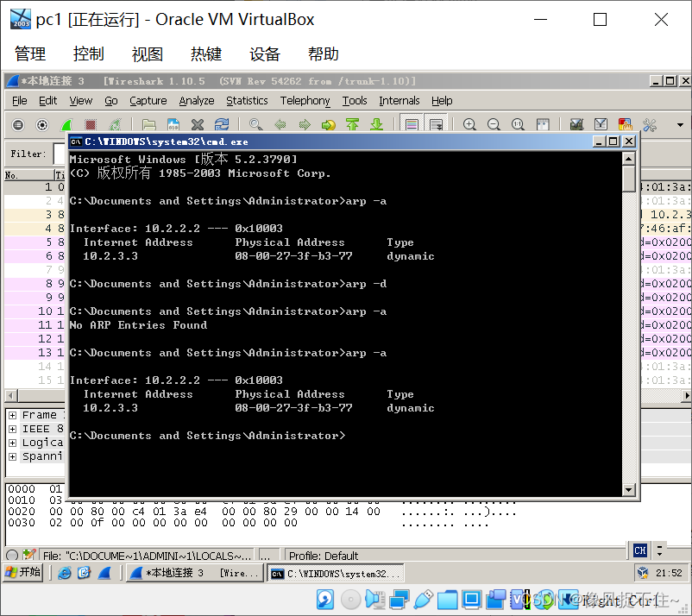Image resolution: width=692 pixels, height=616 pixels.
Task: Go back in packet history arrow
Action: 280,125
